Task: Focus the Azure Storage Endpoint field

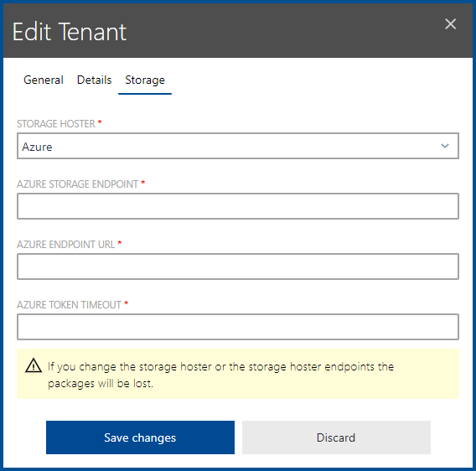Action: click(x=238, y=206)
